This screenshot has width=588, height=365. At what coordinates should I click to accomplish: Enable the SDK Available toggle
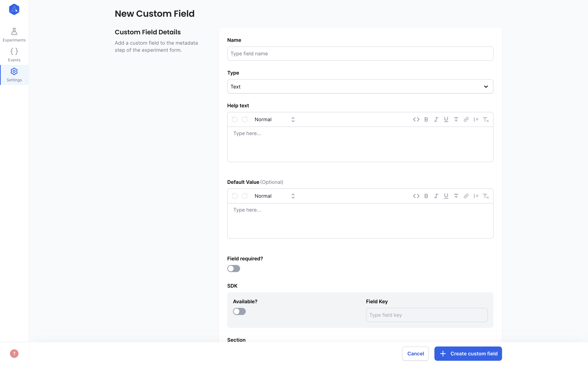click(239, 311)
